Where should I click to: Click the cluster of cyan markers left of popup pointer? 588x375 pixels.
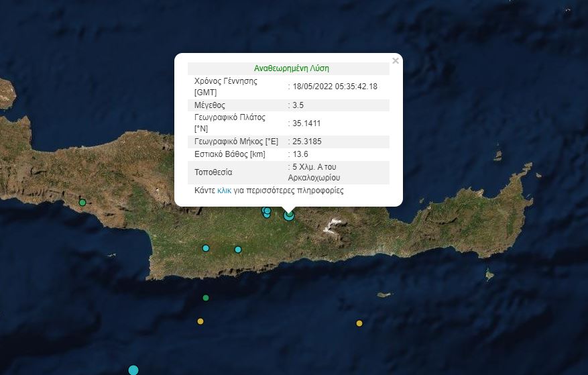[x=266, y=212]
